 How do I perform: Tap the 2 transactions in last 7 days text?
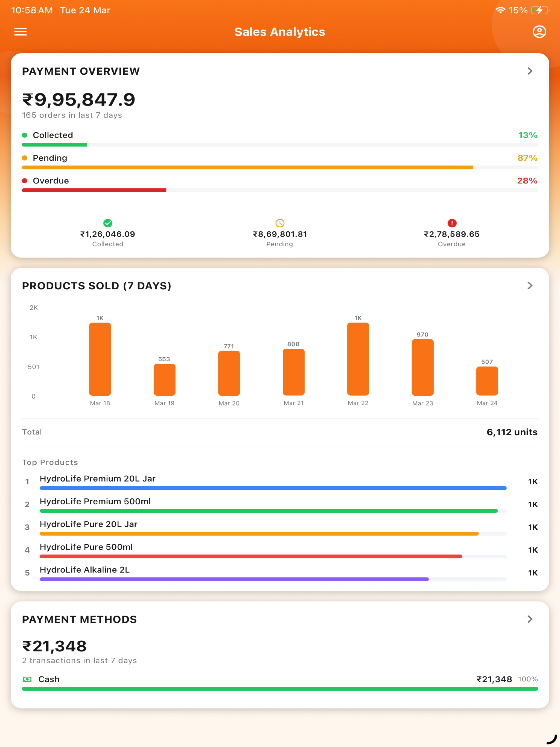(79, 660)
